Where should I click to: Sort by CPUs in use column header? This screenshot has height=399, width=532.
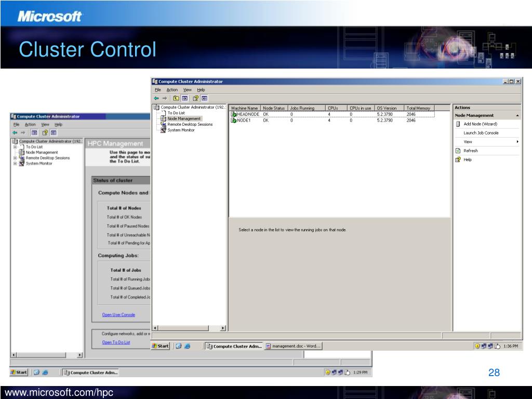coord(361,108)
